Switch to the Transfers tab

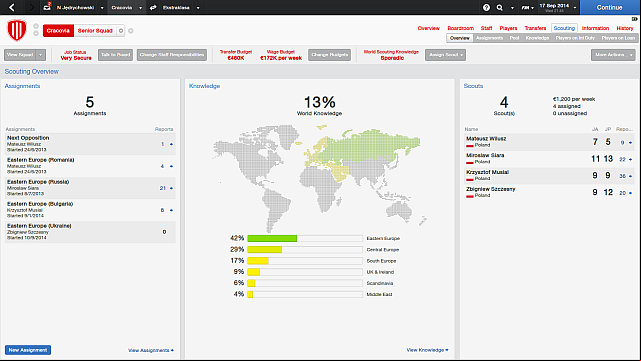[535, 28]
